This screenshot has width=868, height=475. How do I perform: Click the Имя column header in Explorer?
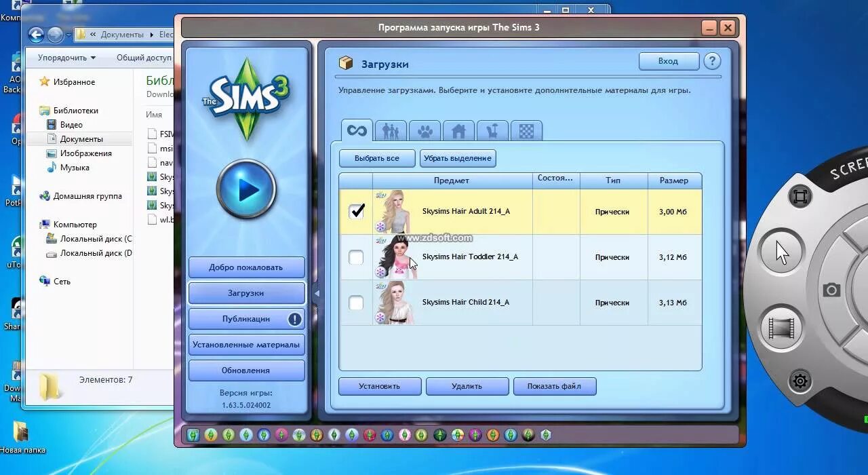[154, 115]
